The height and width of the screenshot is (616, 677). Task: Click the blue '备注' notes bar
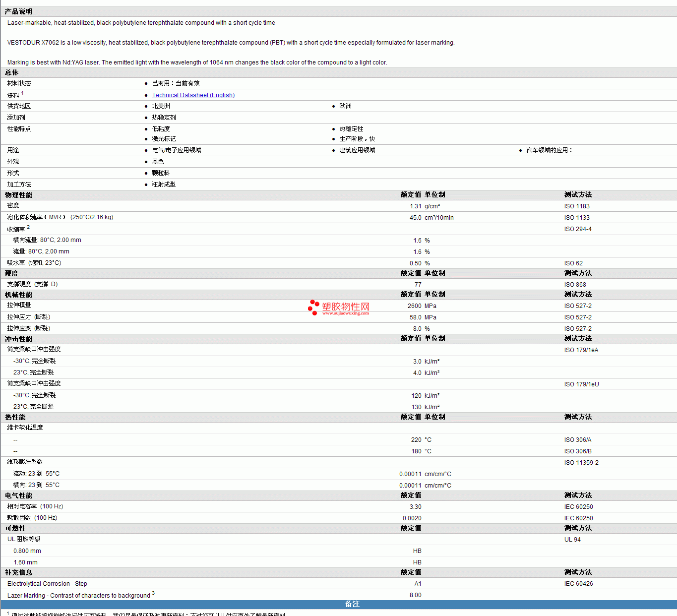[339, 604]
